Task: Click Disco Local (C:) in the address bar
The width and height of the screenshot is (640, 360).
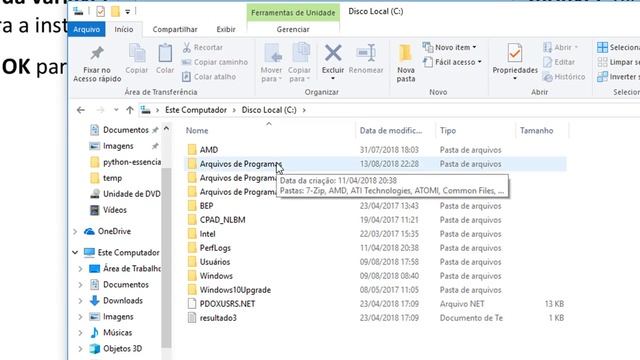Action: click(269, 110)
